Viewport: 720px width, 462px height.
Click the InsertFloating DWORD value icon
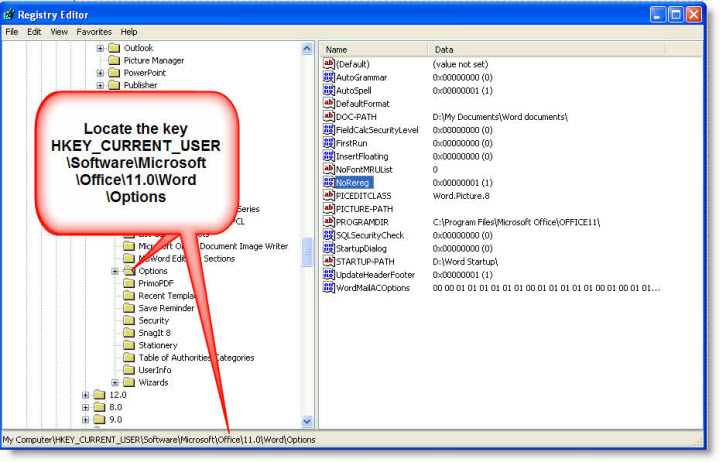tap(328, 156)
